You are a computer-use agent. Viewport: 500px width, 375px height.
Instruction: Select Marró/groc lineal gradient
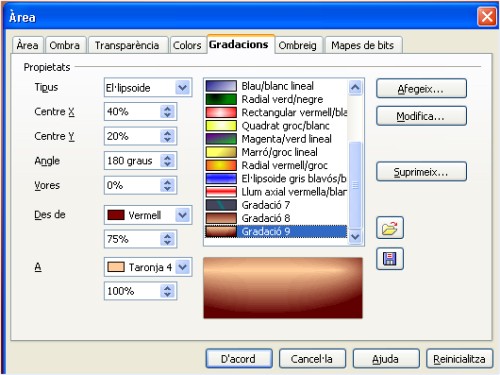coord(276,152)
